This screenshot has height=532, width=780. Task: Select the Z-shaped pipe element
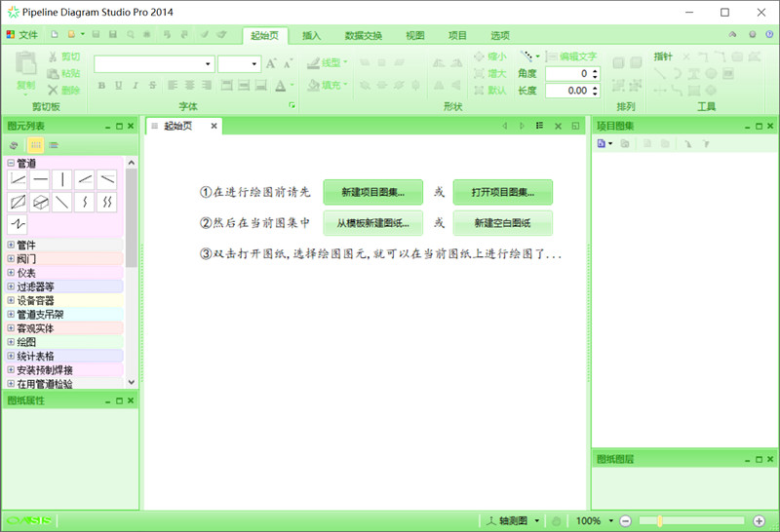pos(18,224)
